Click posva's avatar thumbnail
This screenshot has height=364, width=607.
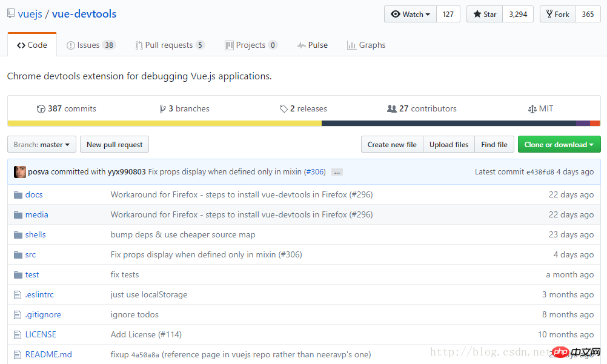20,172
